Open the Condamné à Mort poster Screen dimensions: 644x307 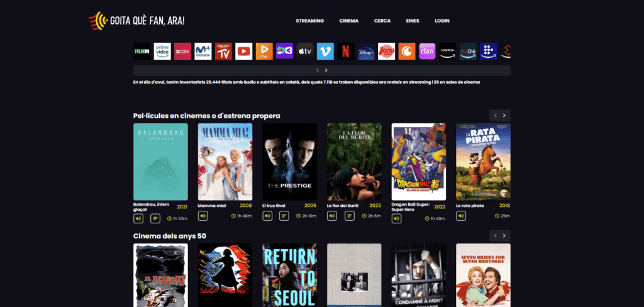(418, 276)
